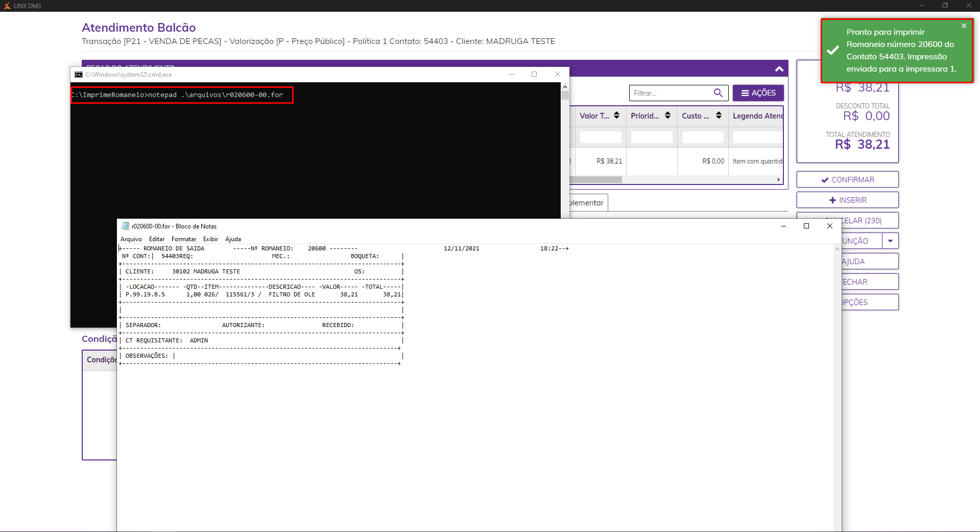Click the Notepad scrollbar up arrow
The image size is (980, 532).
837,249
